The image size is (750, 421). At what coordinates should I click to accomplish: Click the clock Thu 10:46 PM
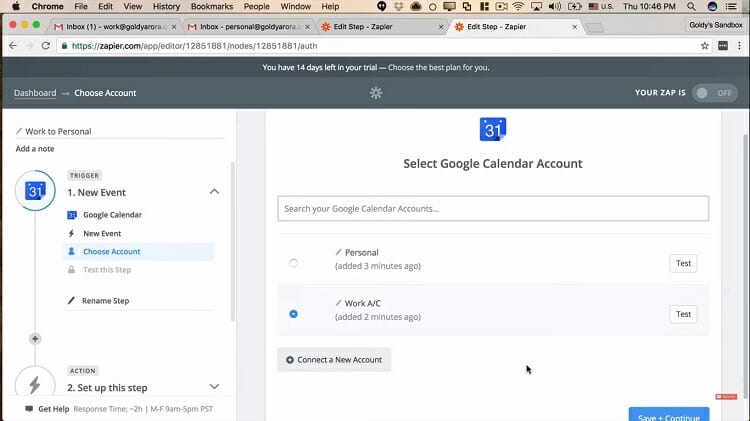[x=649, y=7]
